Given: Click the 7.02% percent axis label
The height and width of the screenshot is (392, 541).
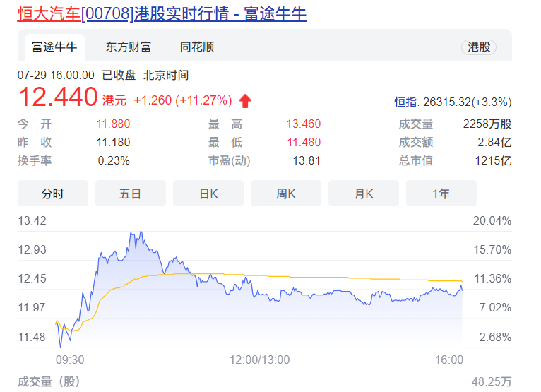Looking at the screenshot, I should pos(495,307).
